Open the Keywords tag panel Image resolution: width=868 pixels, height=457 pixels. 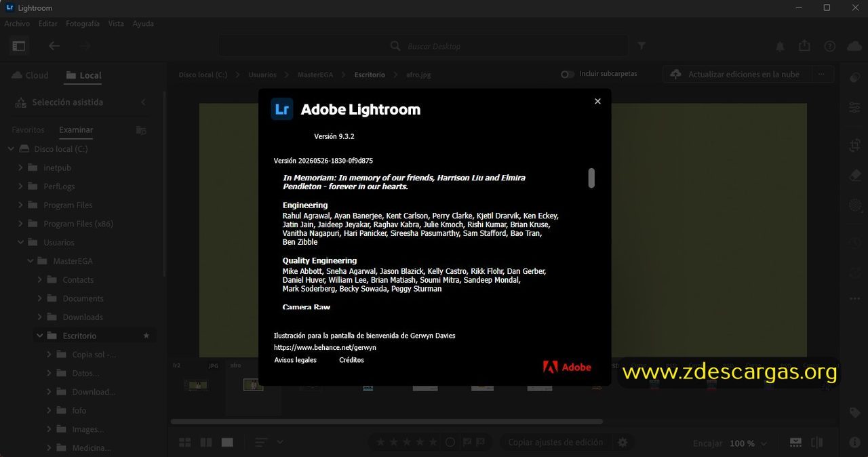click(854, 413)
